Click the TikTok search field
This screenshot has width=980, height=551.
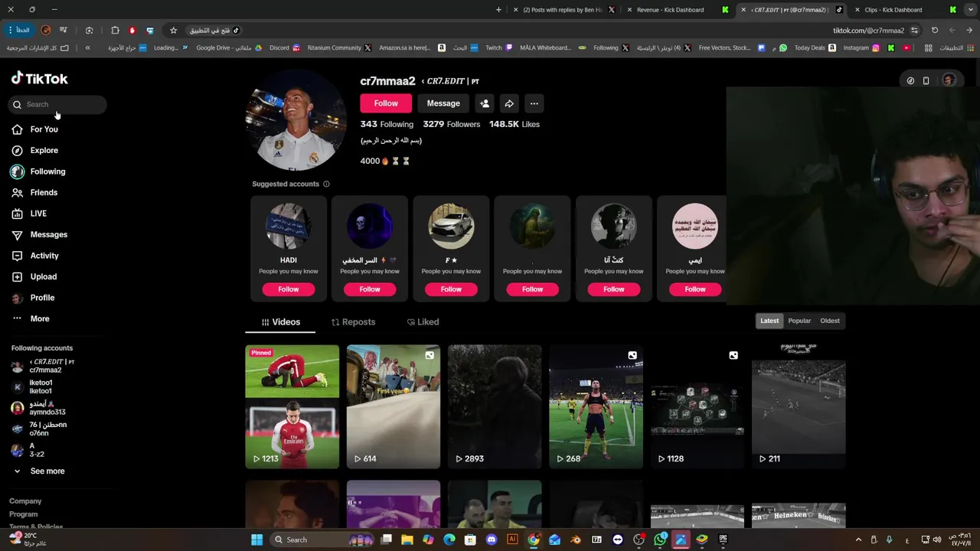[x=57, y=104]
